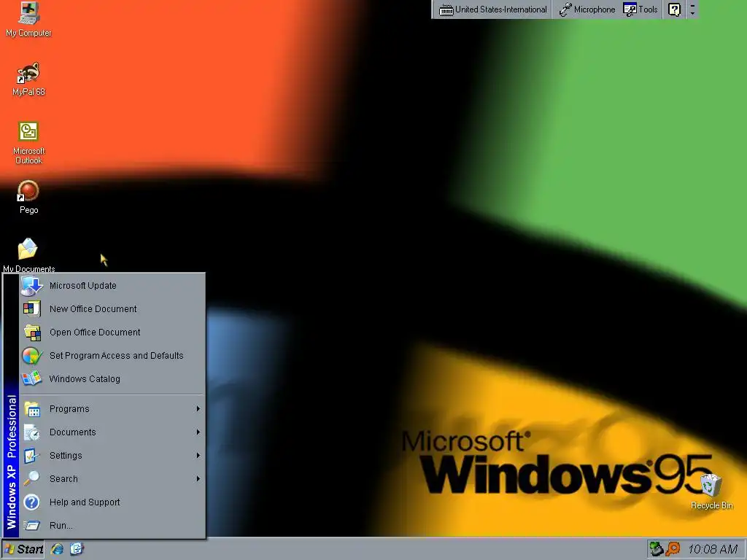Click the language bar Help icon
The image size is (747, 560).
click(x=674, y=9)
